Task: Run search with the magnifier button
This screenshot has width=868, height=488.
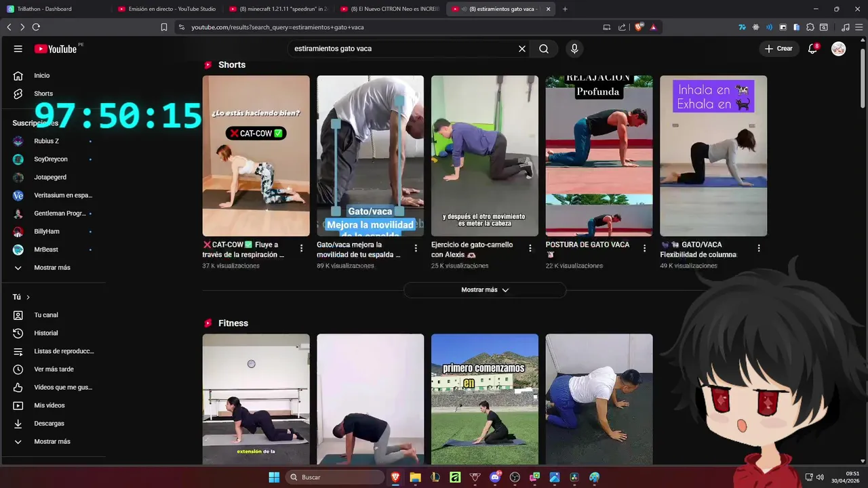Action: (x=544, y=49)
